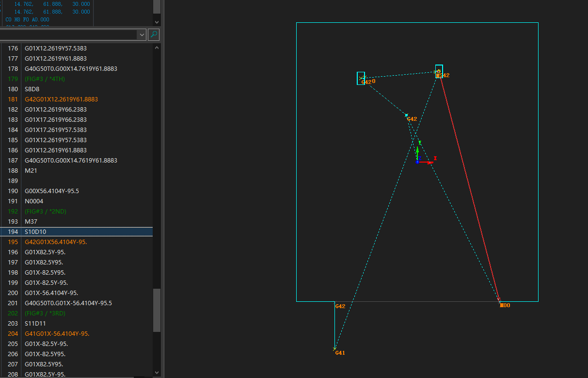Click inside the search text field

coord(68,34)
